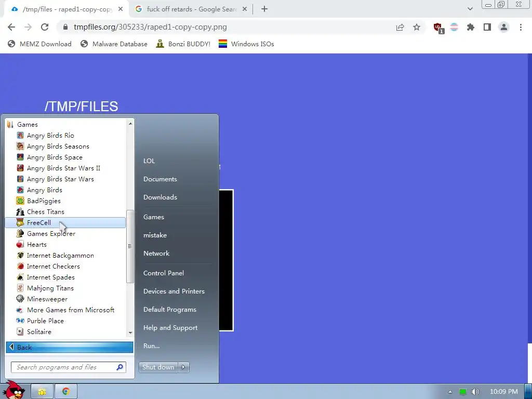Click Purble Place icon

20,321
